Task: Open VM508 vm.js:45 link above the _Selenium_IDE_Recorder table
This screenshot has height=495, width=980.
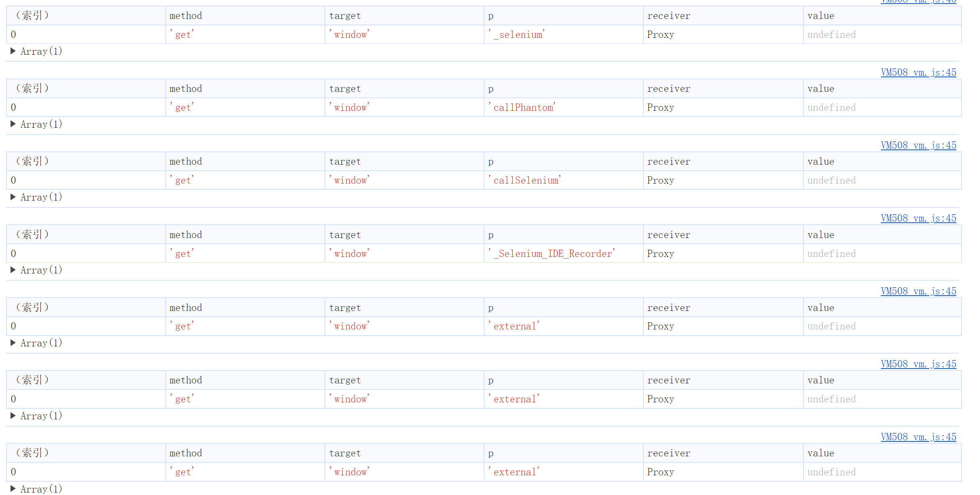Action: 918,218
